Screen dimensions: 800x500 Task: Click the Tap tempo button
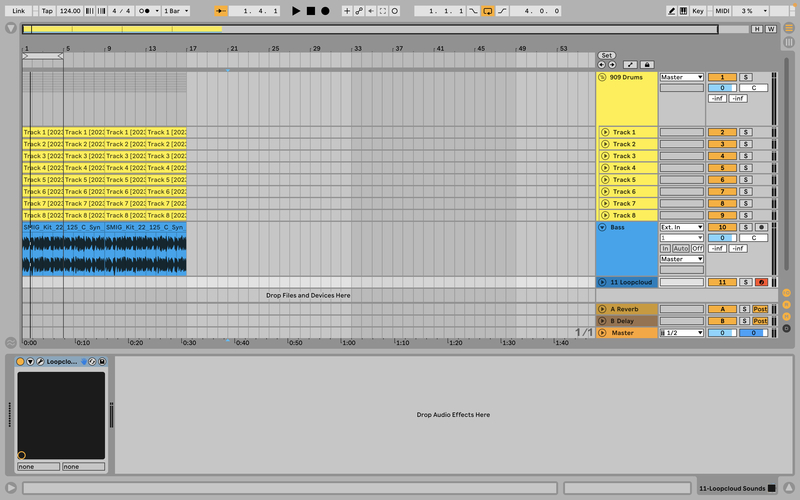[x=47, y=10]
